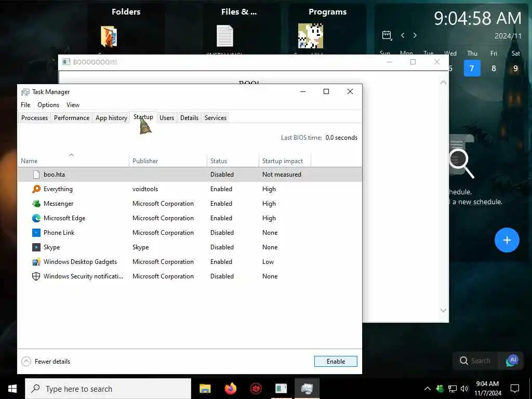Image resolution: width=532 pixels, height=399 pixels.
Task: Go to previous month in calendar widget
Action: coord(403,35)
